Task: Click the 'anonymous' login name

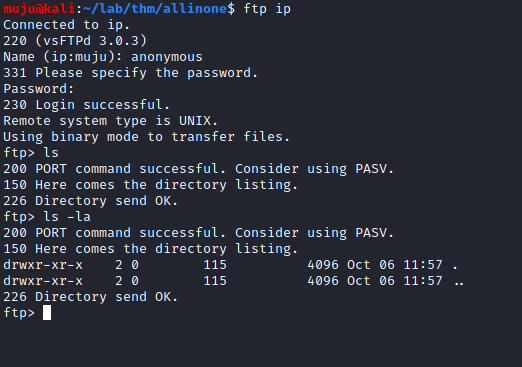Action: pyautogui.click(x=167, y=57)
